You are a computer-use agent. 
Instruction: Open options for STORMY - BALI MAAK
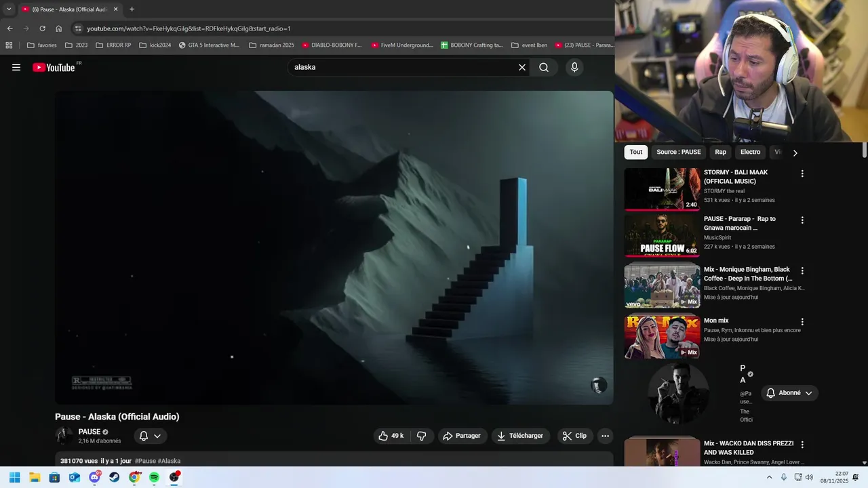pos(802,174)
